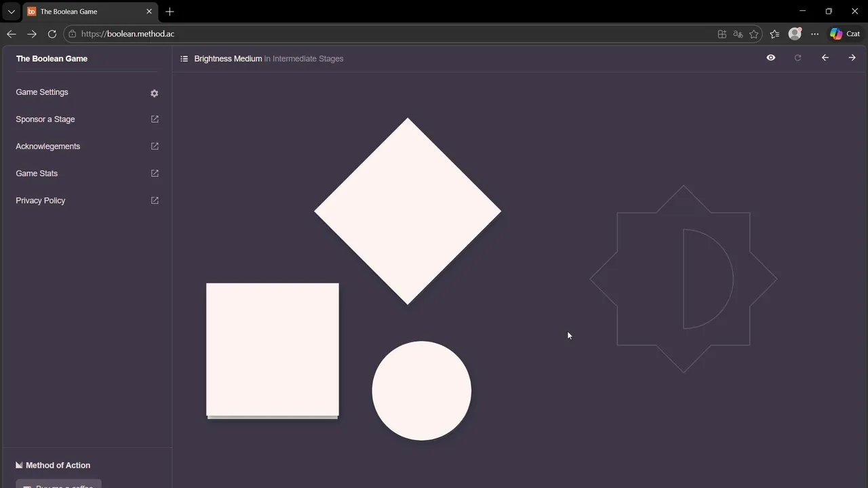The image size is (868, 488).
Task: Select the circle shape
Action: click(x=422, y=391)
